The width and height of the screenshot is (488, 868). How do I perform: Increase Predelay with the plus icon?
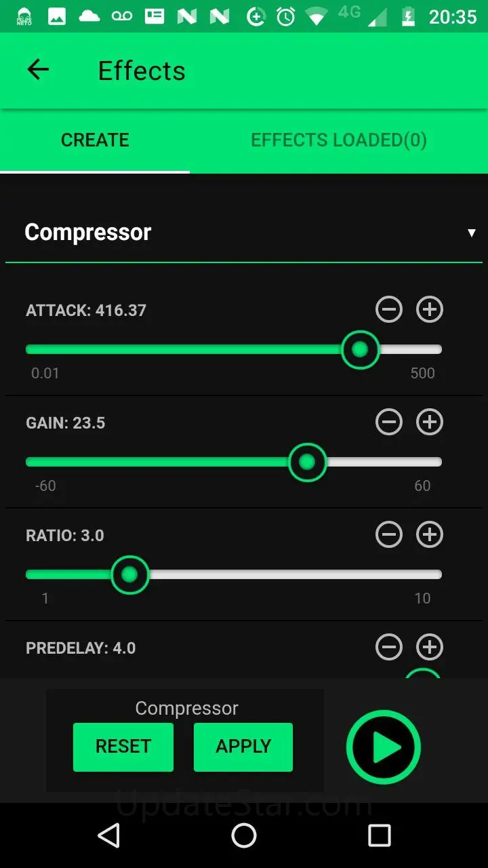(x=430, y=648)
